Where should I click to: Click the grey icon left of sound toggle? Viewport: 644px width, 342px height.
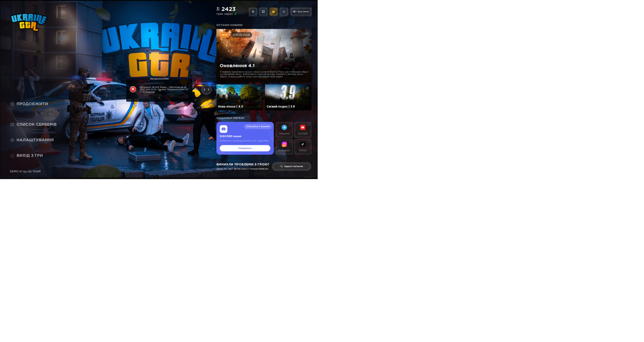283,12
